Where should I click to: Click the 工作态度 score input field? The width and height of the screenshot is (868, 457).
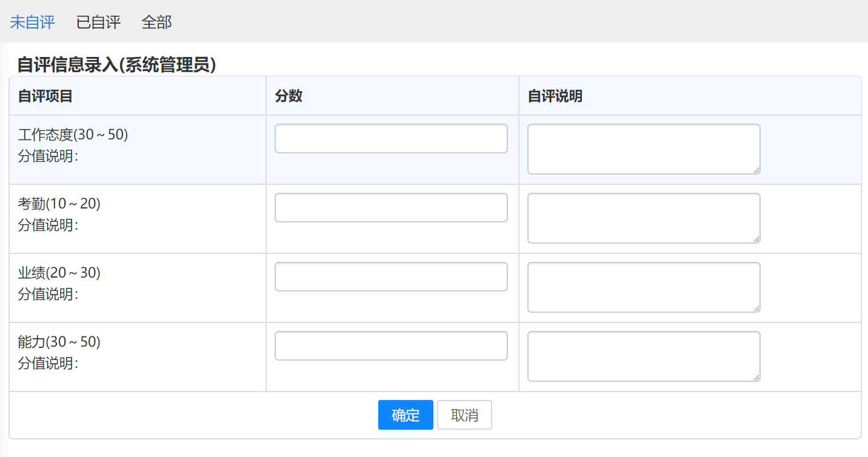pos(391,139)
